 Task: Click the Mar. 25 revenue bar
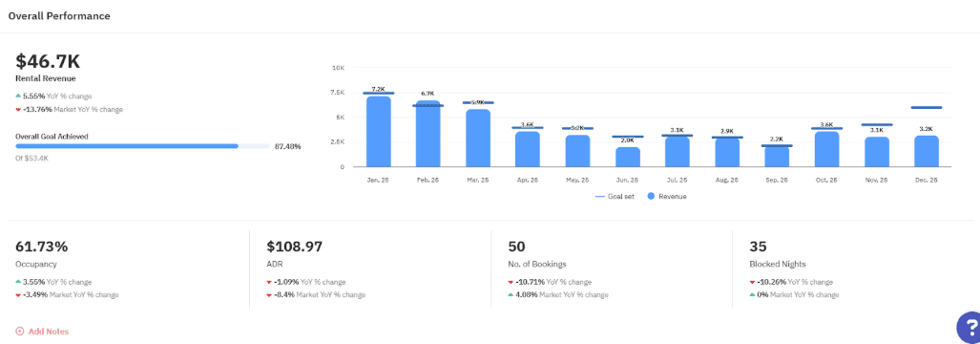pyautogui.click(x=478, y=139)
